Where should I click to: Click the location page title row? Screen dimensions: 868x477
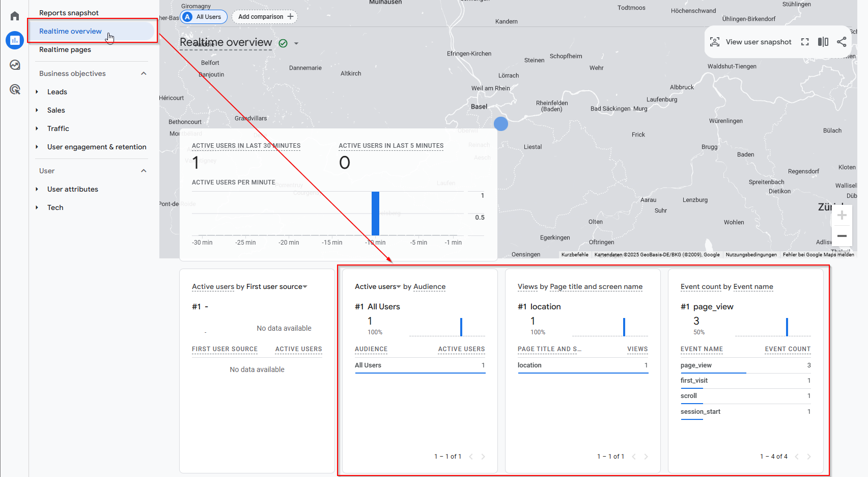pyautogui.click(x=583, y=365)
